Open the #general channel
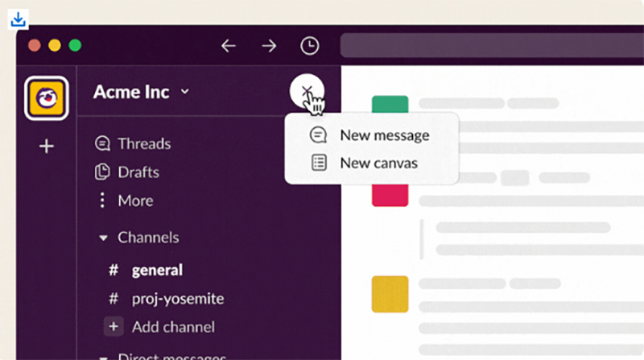This screenshot has width=644, height=360. coord(156,271)
